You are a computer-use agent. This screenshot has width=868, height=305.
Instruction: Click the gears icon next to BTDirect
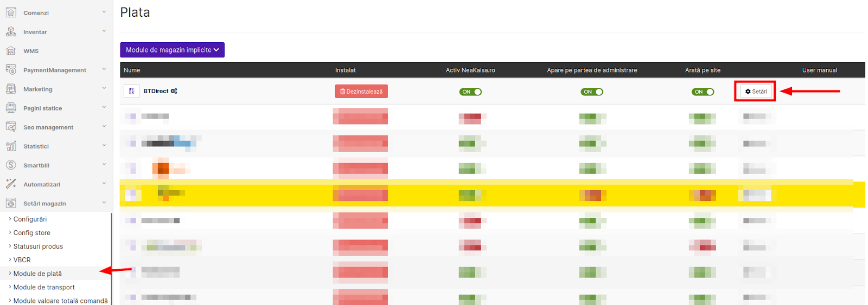174,91
